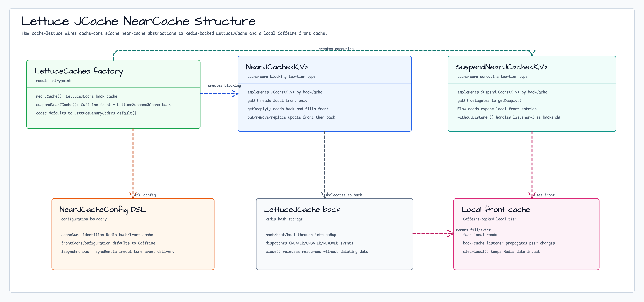Click 'withoutListener() handles listener-free backends' line
The height and width of the screenshot is (302, 644).
point(508,117)
